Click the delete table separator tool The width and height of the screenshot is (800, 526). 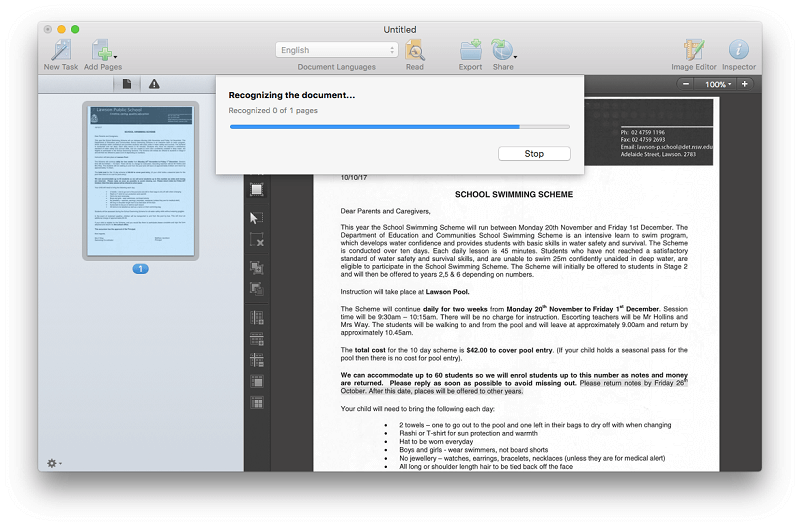point(257,360)
